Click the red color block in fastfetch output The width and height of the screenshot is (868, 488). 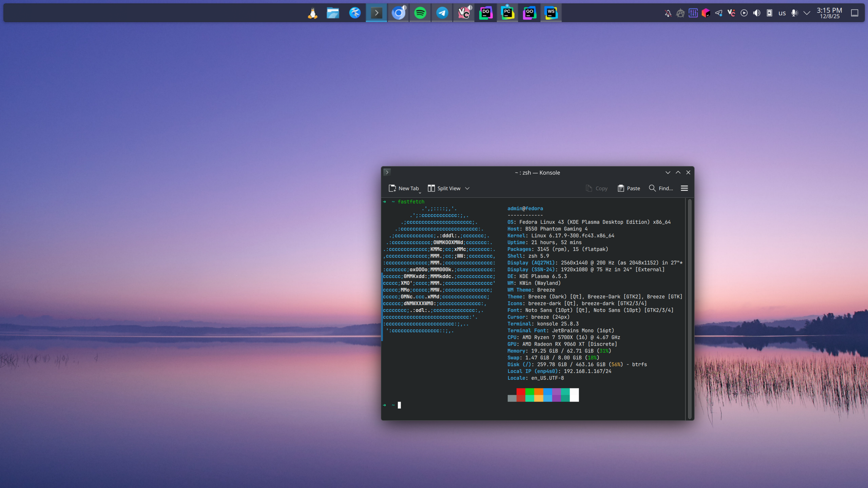[x=521, y=392]
